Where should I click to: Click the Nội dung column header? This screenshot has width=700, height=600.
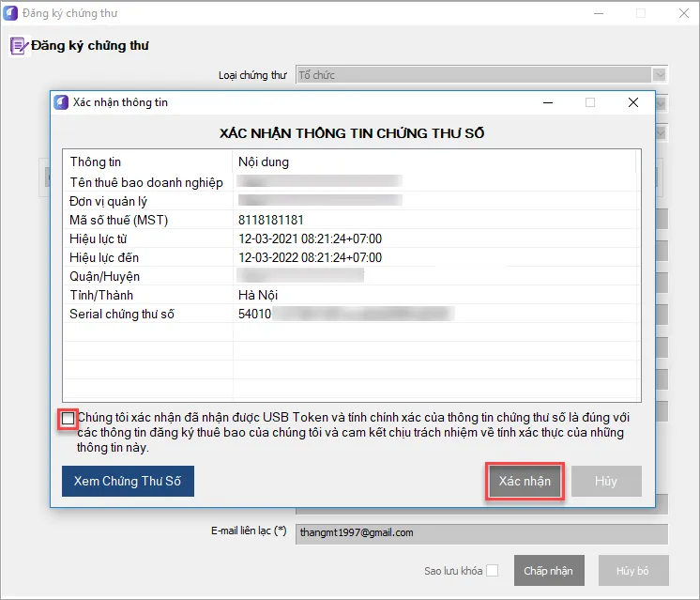(264, 162)
